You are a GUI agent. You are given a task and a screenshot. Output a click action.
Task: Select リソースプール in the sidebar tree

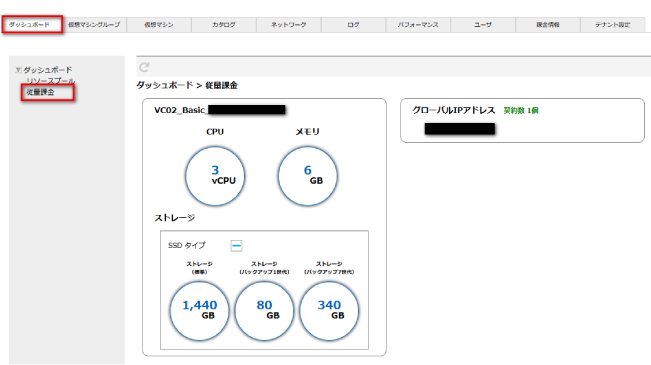point(51,81)
